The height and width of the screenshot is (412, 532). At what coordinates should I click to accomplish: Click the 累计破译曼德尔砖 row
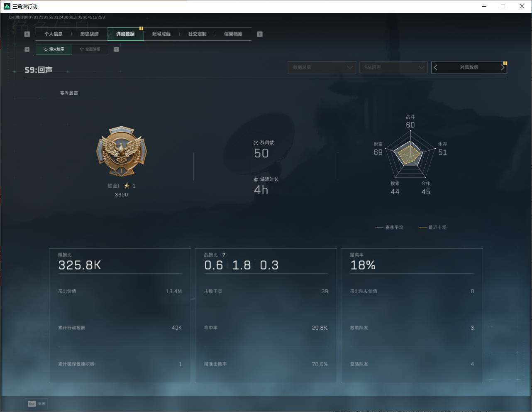(x=120, y=364)
